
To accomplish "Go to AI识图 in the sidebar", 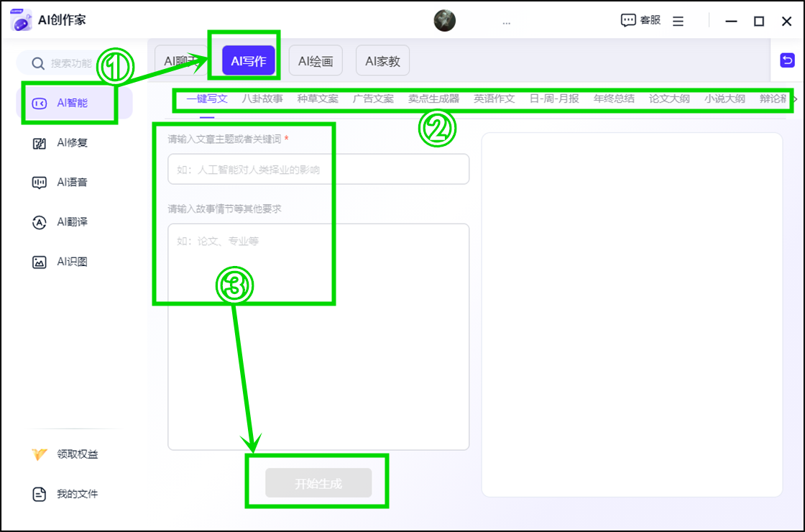I will tap(72, 262).
